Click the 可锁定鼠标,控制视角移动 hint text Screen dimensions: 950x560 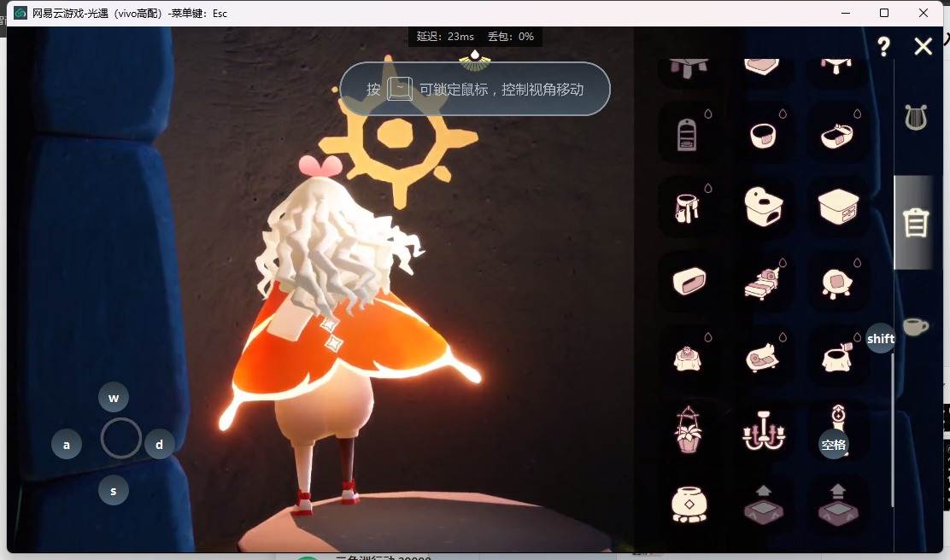coord(501,90)
